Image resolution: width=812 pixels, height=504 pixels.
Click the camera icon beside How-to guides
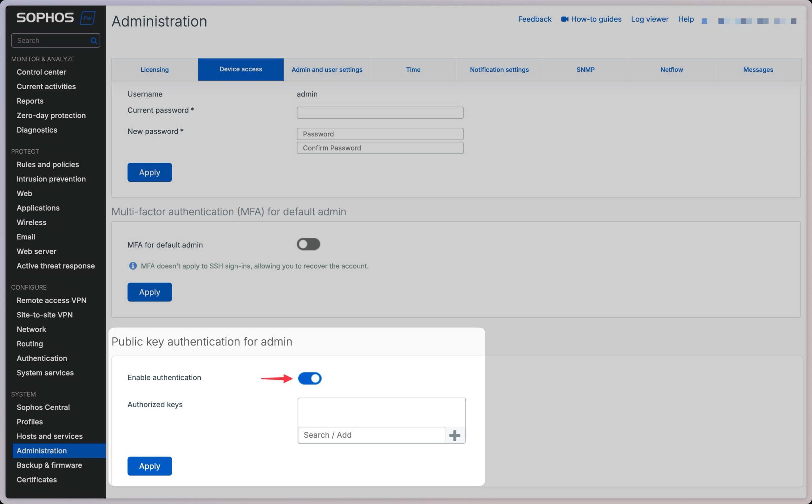(564, 19)
